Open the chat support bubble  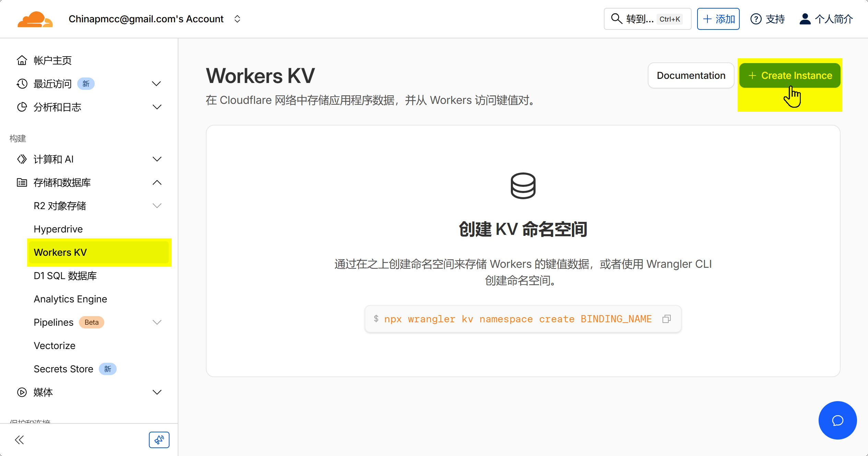pos(837,420)
